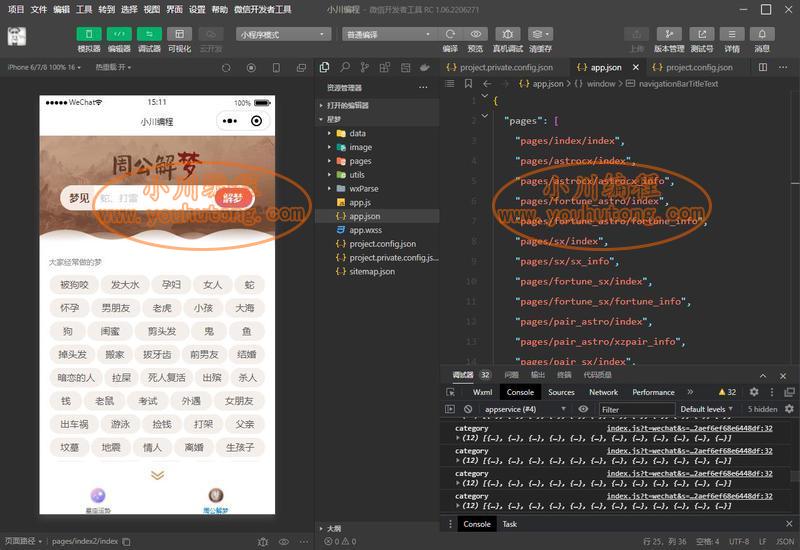Open the appservice context dropdown

click(525, 409)
